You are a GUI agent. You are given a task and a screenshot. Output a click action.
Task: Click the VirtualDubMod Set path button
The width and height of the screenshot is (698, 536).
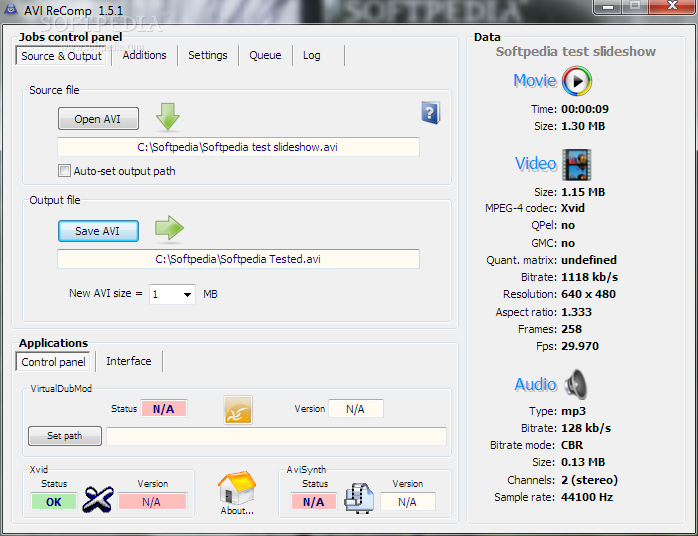[x=65, y=436]
